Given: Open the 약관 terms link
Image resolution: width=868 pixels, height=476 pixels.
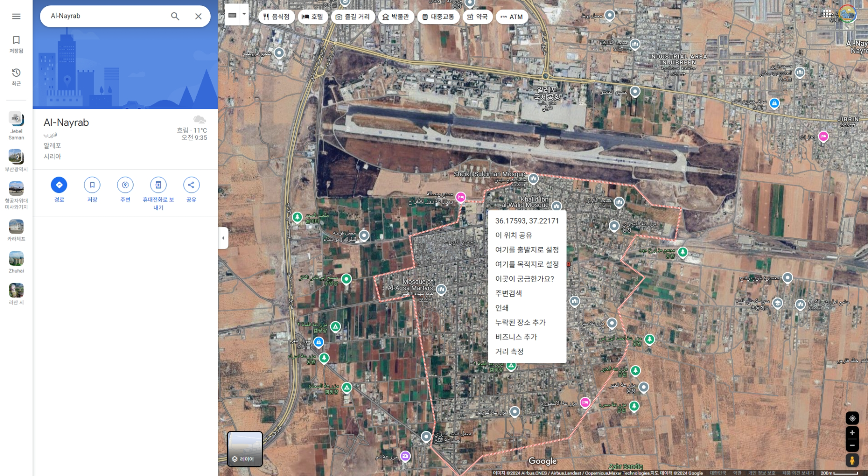Looking at the screenshot, I should 737,473.
